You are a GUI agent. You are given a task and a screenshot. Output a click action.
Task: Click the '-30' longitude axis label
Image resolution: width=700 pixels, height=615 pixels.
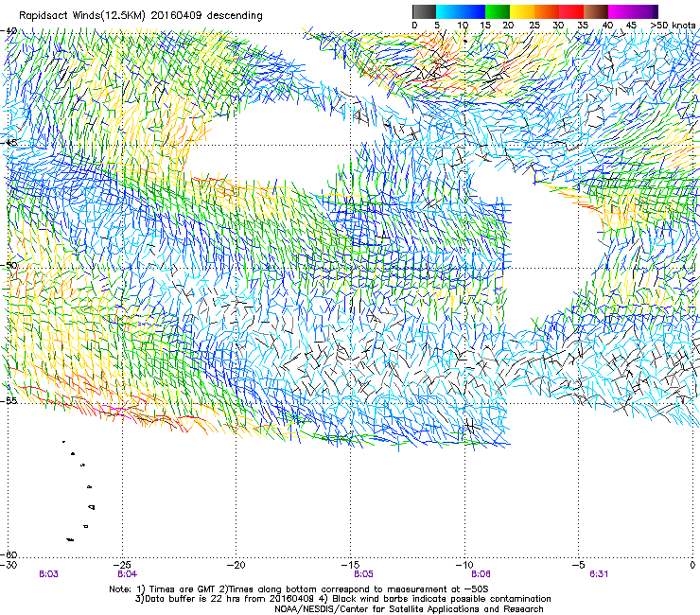point(9,565)
